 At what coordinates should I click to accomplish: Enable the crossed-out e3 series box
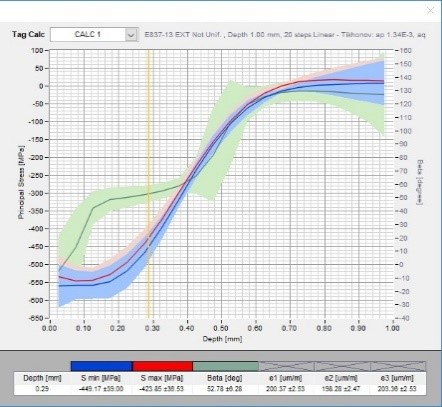pyautogui.click(x=398, y=366)
